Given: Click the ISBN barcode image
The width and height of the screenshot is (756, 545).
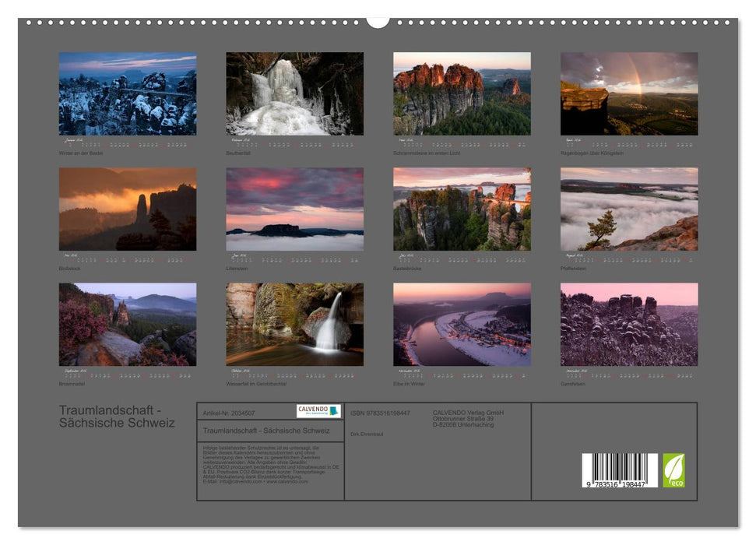Looking at the screenshot, I should point(620,470).
